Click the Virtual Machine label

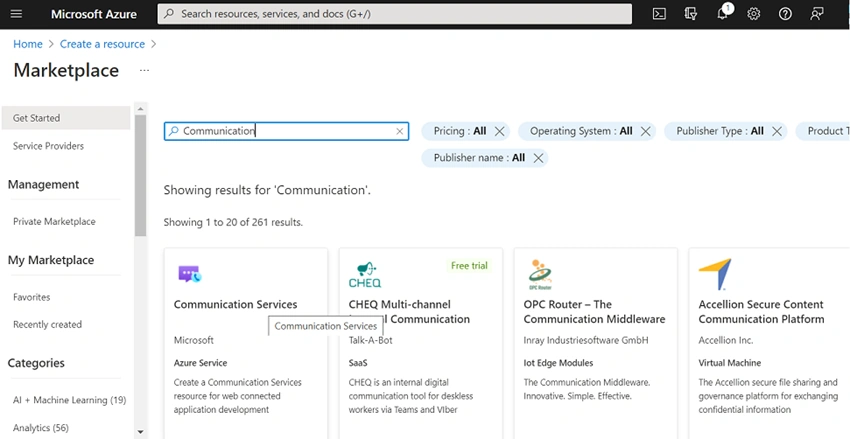coord(730,363)
